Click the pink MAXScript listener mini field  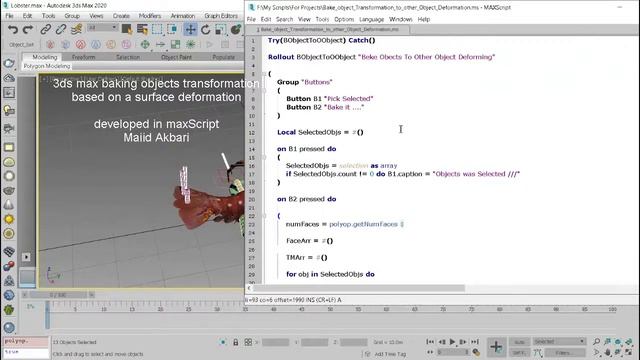coord(26,341)
